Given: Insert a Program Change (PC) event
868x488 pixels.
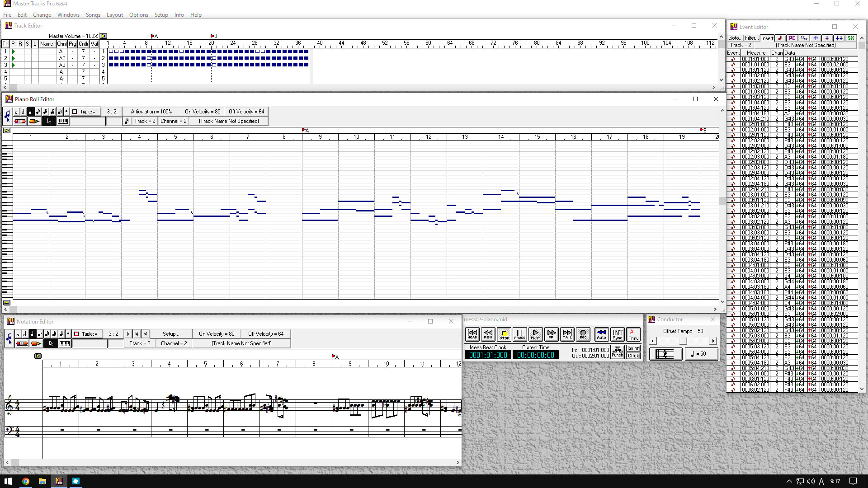Looking at the screenshot, I should (792, 38).
